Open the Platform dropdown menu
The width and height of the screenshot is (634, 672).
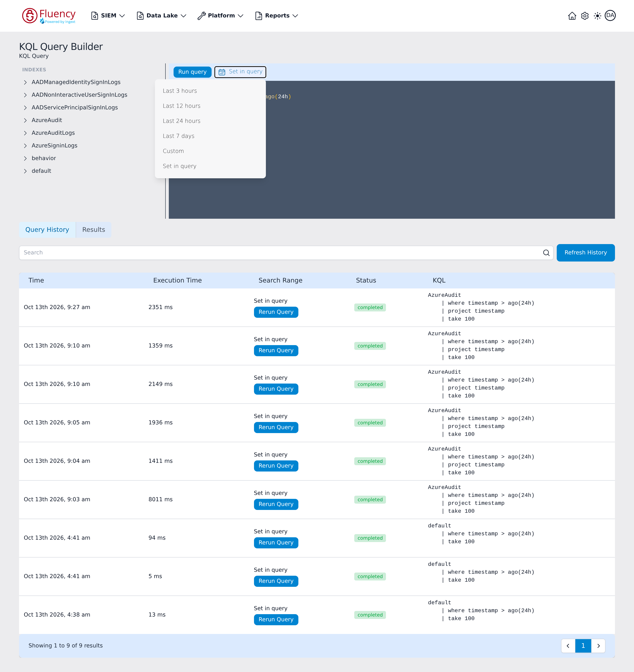pyautogui.click(x=221, y=15)
